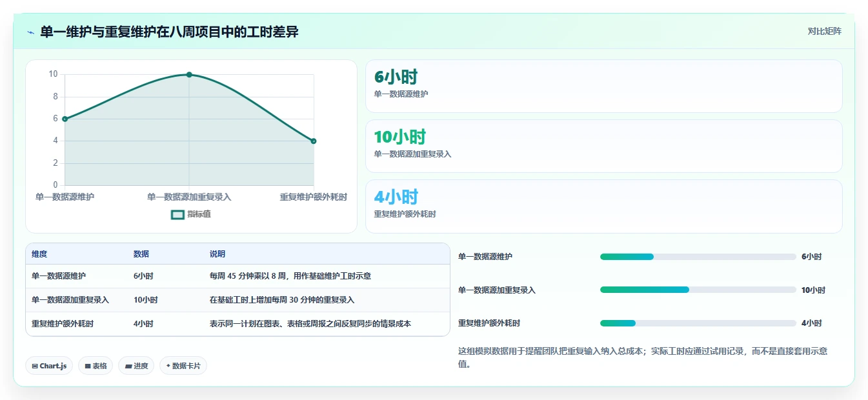Screen dimensions: 868x400
Task: Click the 表格 chip square icon
Action: click(88, 366)
